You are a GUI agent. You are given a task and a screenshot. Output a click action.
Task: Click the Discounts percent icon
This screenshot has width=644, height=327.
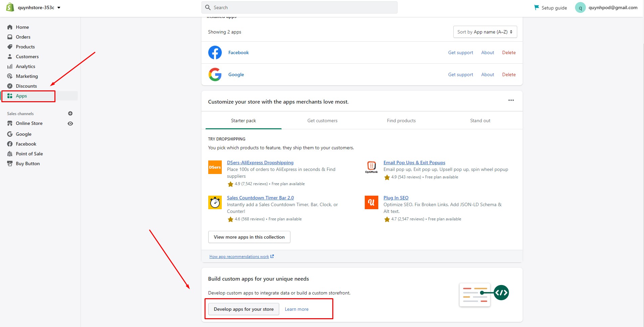[x=10, y=86]
